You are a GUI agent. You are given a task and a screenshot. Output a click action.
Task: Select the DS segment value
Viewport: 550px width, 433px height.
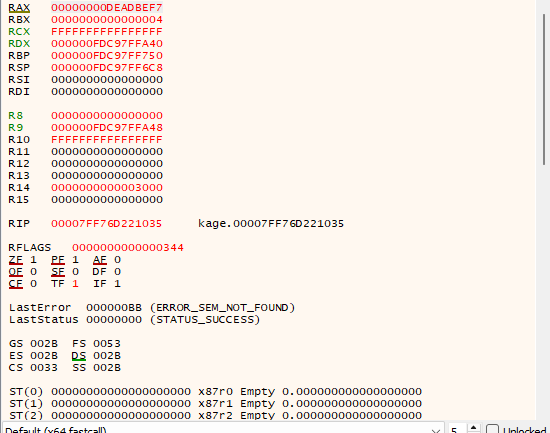coord(107,355)
